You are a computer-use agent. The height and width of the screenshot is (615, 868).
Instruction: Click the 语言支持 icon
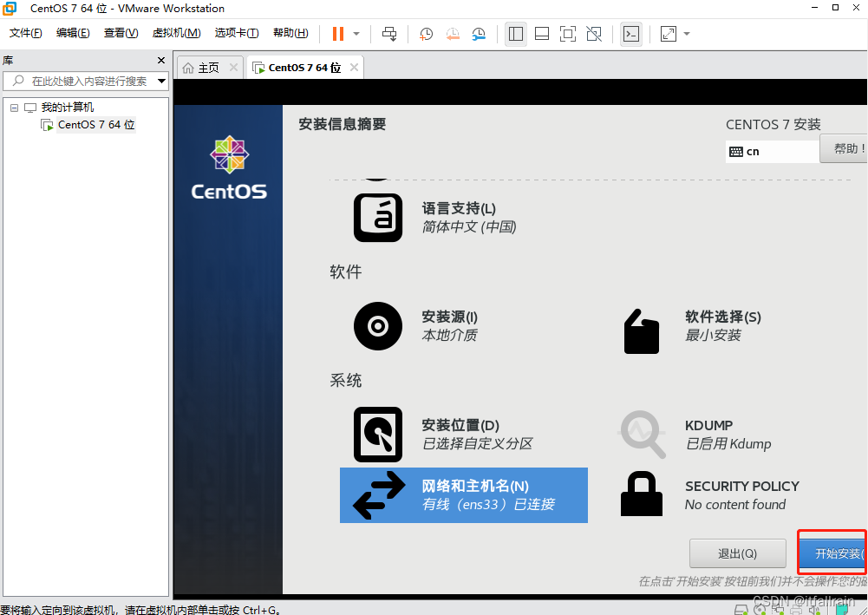378,218
